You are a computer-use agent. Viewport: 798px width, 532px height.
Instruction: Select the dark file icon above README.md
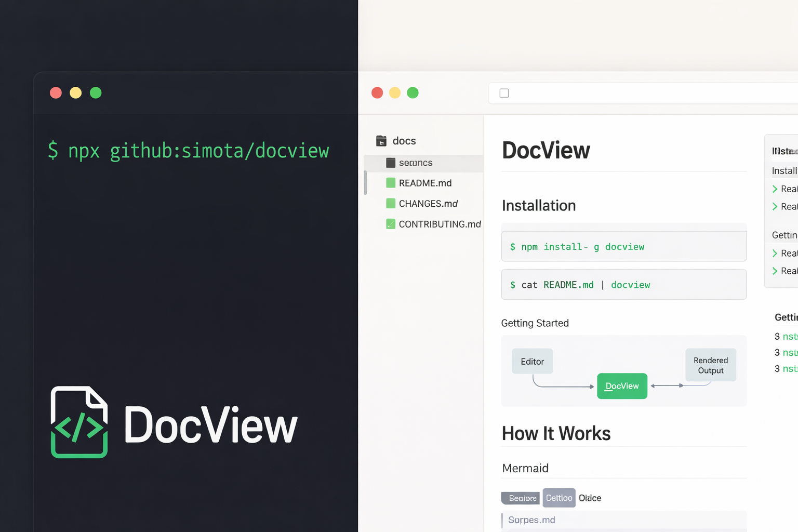pyautogui.click(x=391, y=163)
